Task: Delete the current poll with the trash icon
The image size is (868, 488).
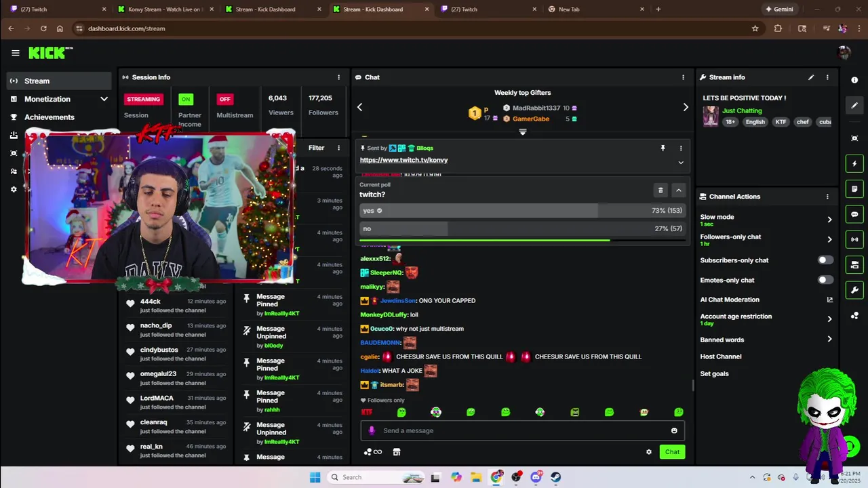Action: pos(660,190)
